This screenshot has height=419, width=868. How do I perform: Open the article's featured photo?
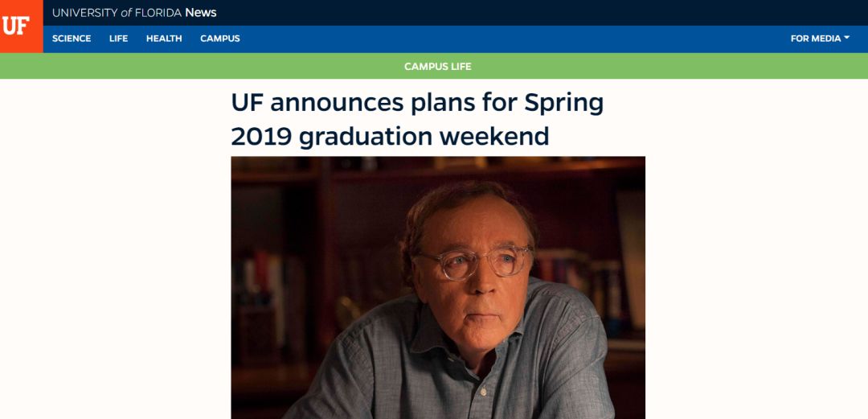pyautogui.click(x=438, y=288)
